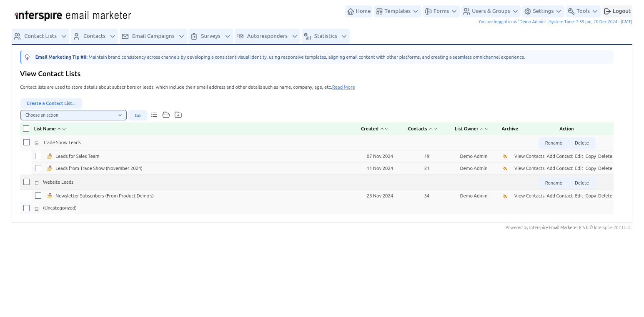Open the Choose an action dropdown

(73, 115)
